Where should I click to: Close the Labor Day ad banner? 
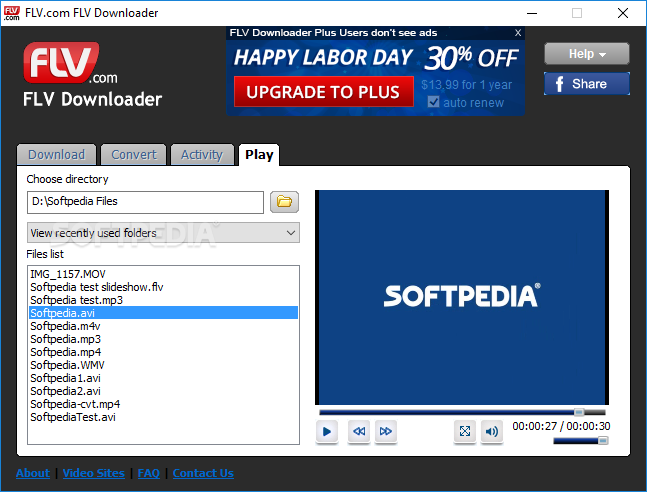click(518, 33)
